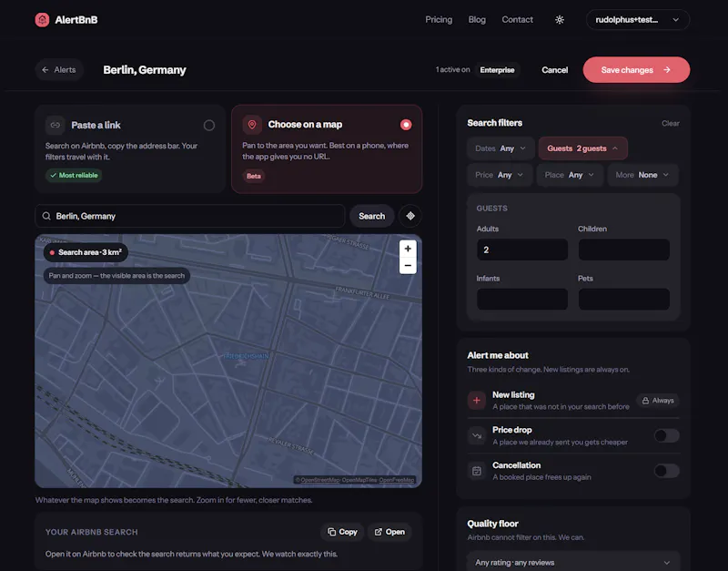Open the Price Any dropdown

pos(499,175)
